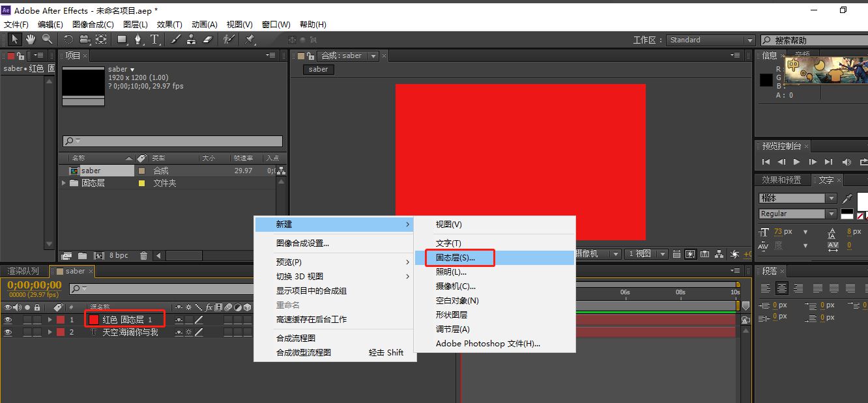Screen dimensions: 868x403
Task: Click the red color swatch of layer 1
Action: click(93, 319)
